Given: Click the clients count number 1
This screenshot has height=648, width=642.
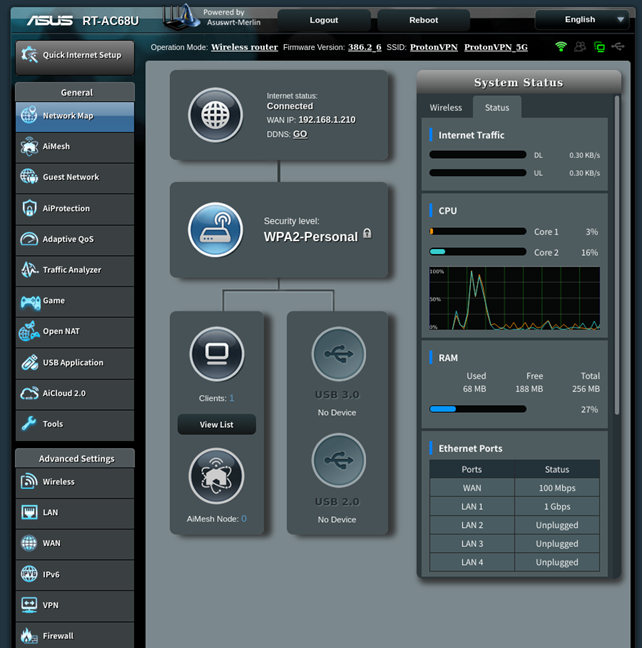Looking at the screenshot, I should pyautogui.click(x=232, y=398).
